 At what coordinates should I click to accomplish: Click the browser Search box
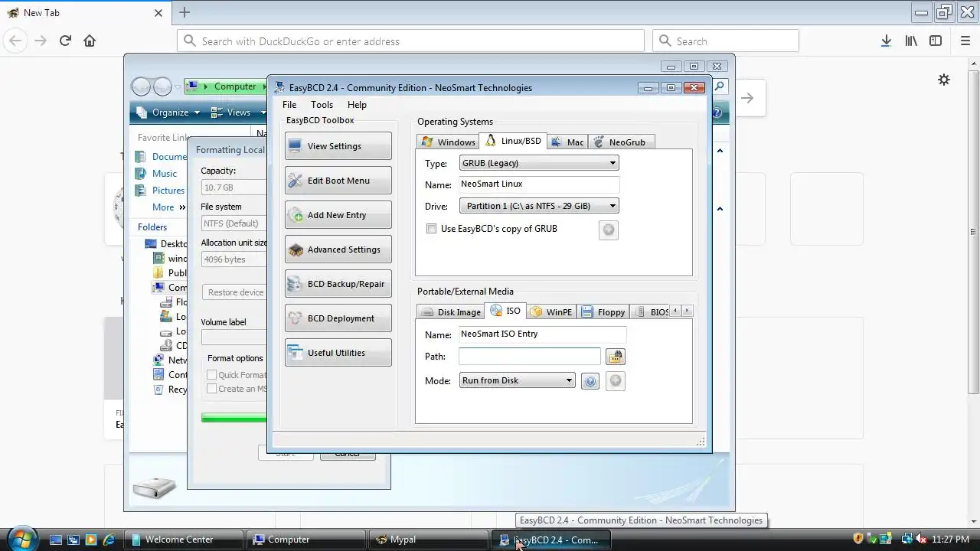(726, 41)
